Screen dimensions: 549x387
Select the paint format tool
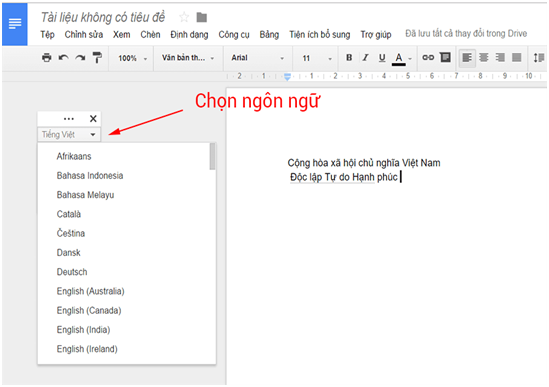point(97,57)
